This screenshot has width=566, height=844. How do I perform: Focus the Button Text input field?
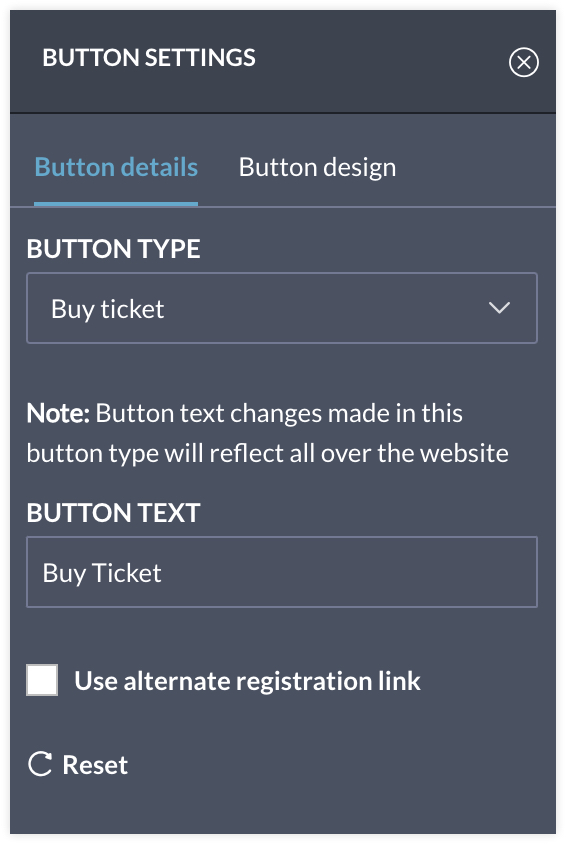click(282, 572)
